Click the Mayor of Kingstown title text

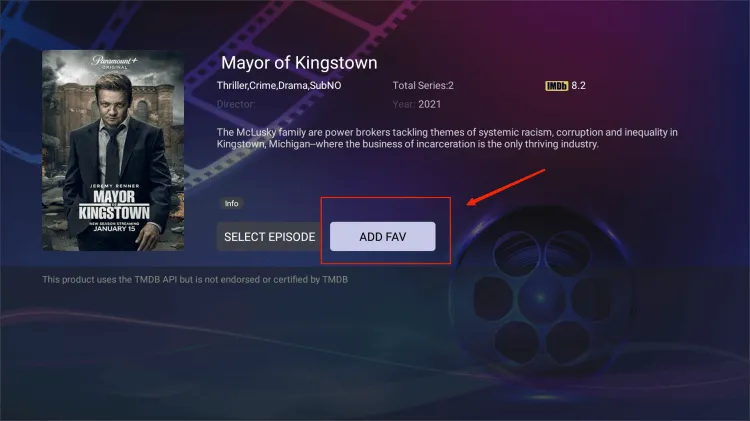pos(299,63)
